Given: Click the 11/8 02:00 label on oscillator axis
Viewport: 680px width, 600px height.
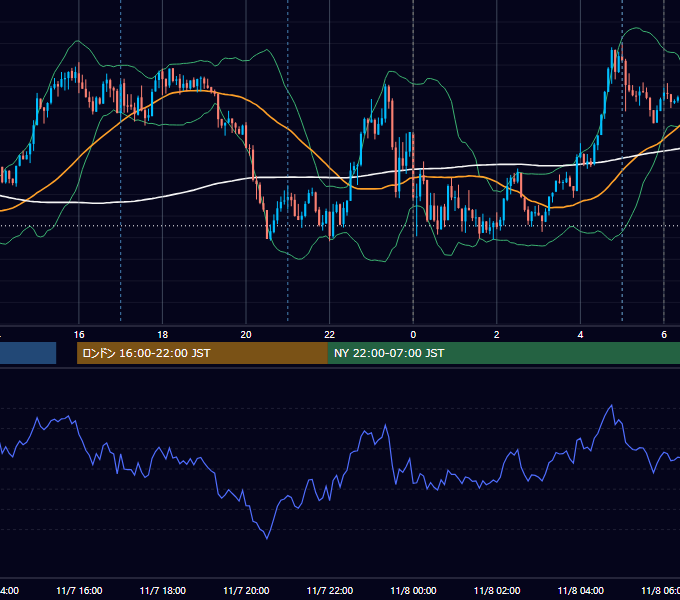Looking at the screenshot, I should click(497, 590).
